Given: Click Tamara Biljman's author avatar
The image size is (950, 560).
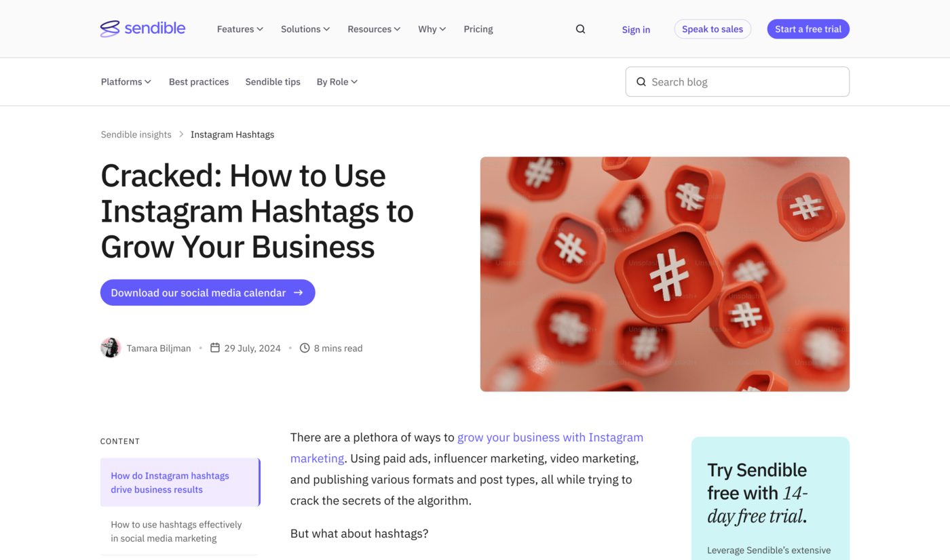Looking at the screenshot, I should click(111, 348).
